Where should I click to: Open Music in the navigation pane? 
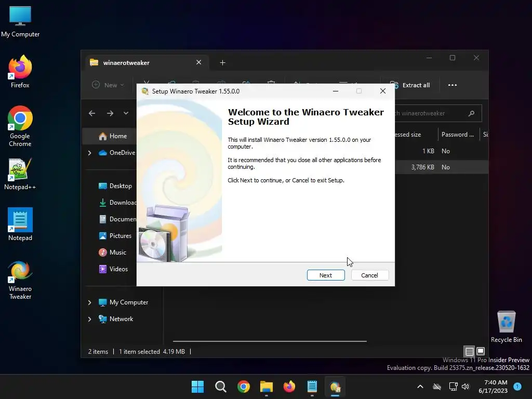(113, 252)
